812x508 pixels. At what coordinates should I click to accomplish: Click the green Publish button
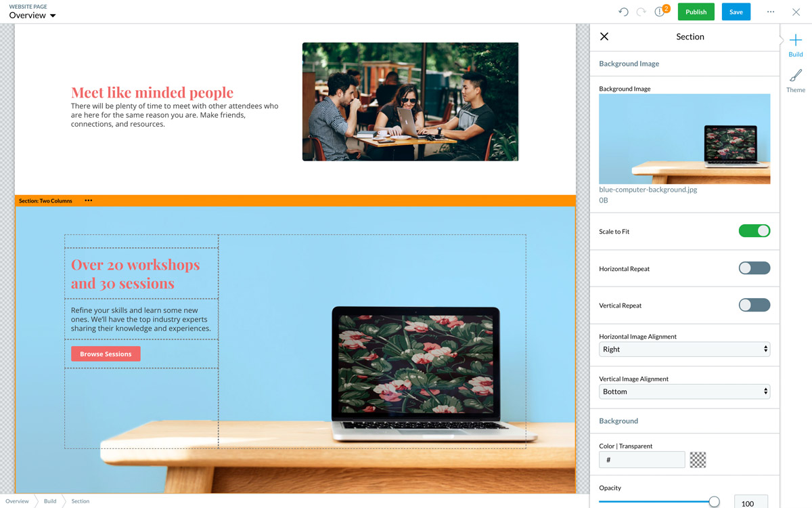pyautogui.click(x=696, y=12)
